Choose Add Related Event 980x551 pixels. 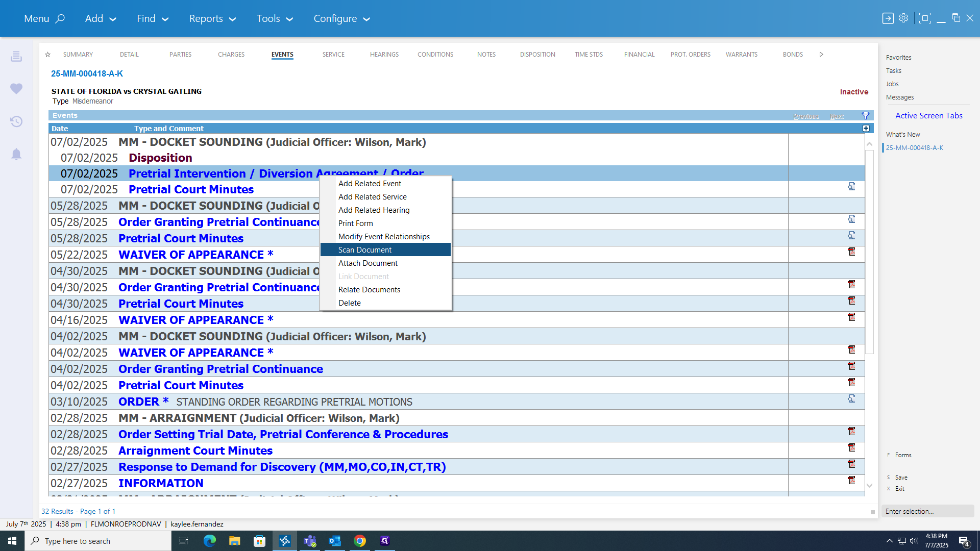tap(385, 183)
